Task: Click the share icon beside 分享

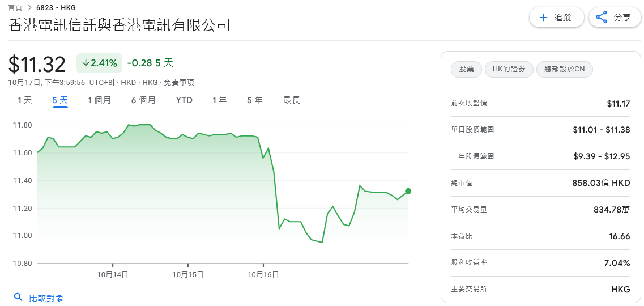Action: pyautogui.click(x=602, y=18)
